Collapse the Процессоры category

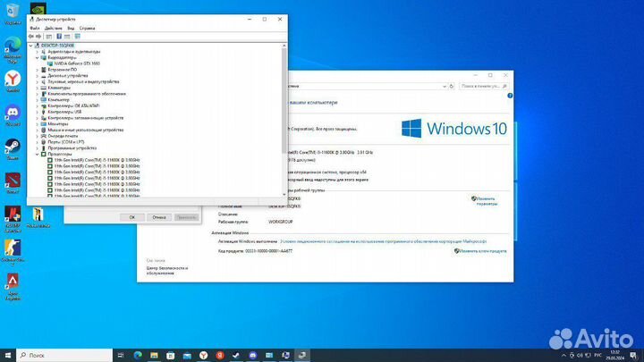(x=37, y=155)
